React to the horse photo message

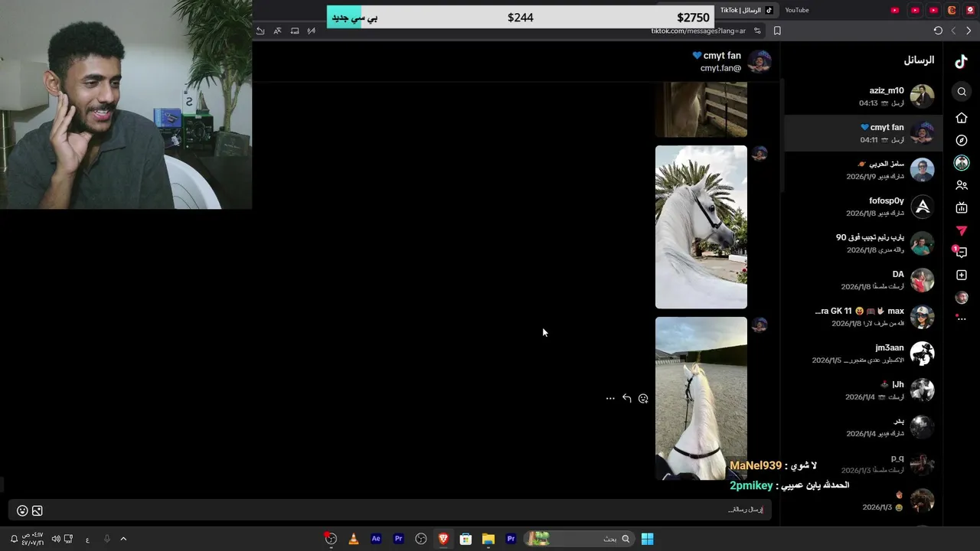tap(643, 398)
